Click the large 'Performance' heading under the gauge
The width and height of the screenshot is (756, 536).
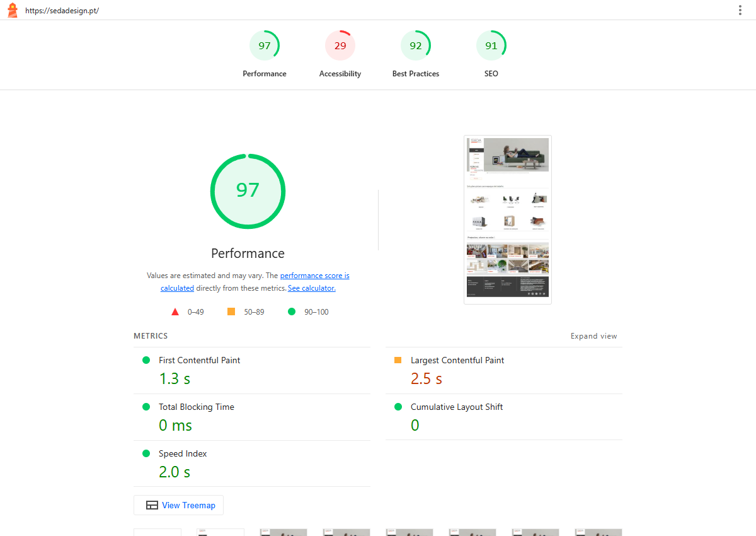pos(248,253)
